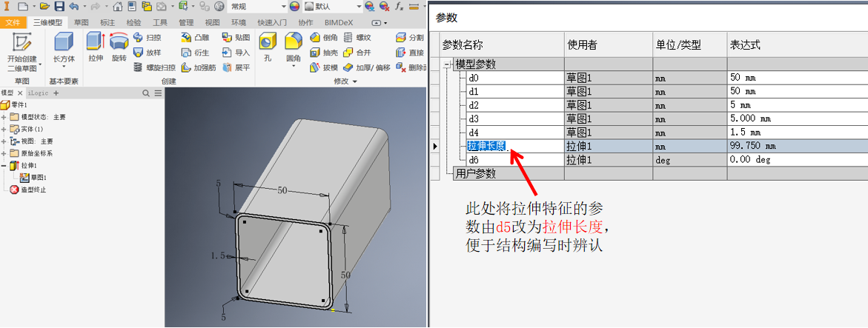Viewport: 868px width, 328px height.
Task: Select the 零件1 root node
Action: coord(14,104)
